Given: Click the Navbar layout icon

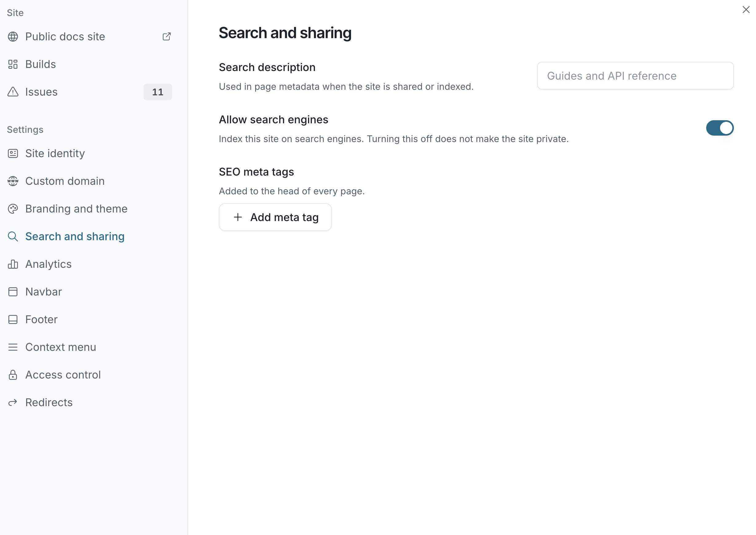Looking at the screenshot, I should click(x=13, y=292).
